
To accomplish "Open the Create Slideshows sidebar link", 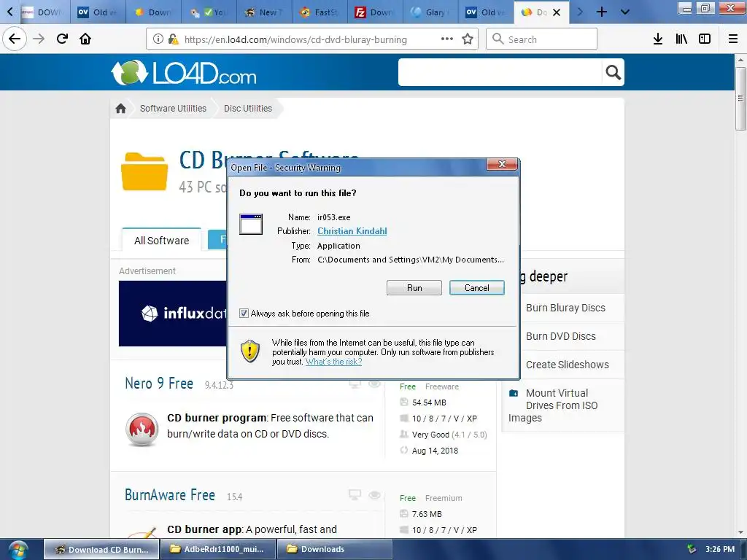I will 568,365.
